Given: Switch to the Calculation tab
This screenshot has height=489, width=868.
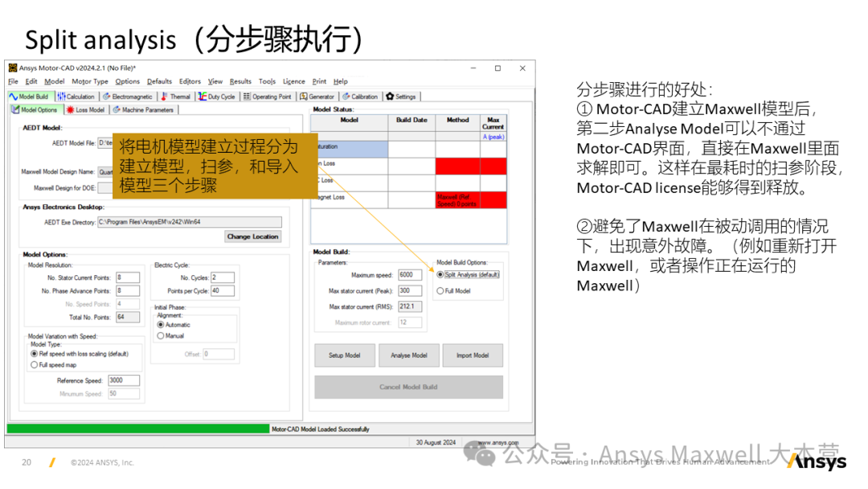Looking at the screenshot, I should (76, 97).
